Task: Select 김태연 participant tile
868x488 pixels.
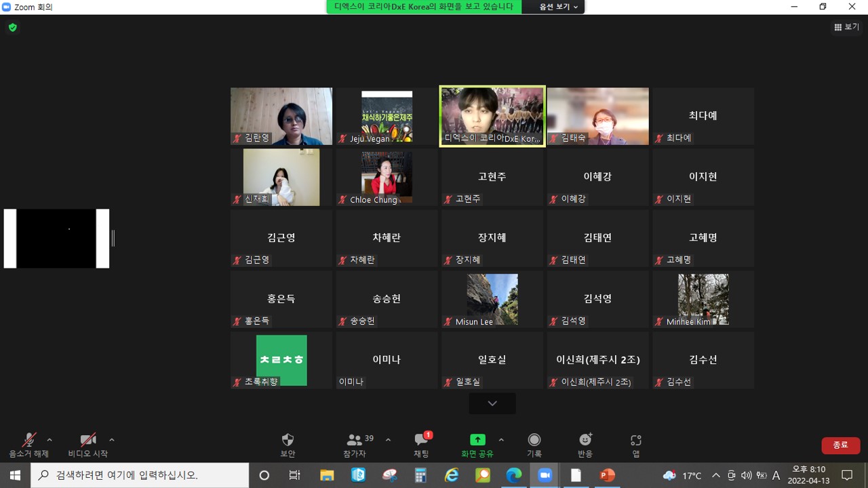Action: tap(597, 238)
